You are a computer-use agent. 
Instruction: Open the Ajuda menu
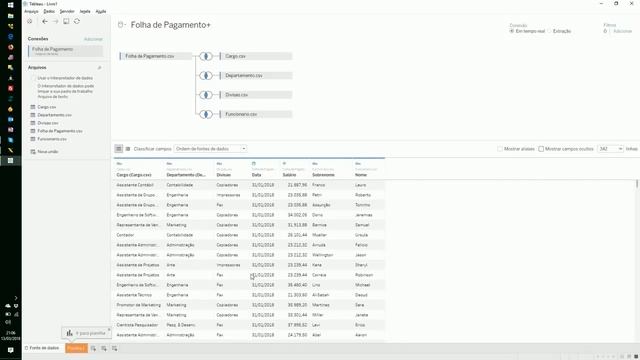click(101, 11)
